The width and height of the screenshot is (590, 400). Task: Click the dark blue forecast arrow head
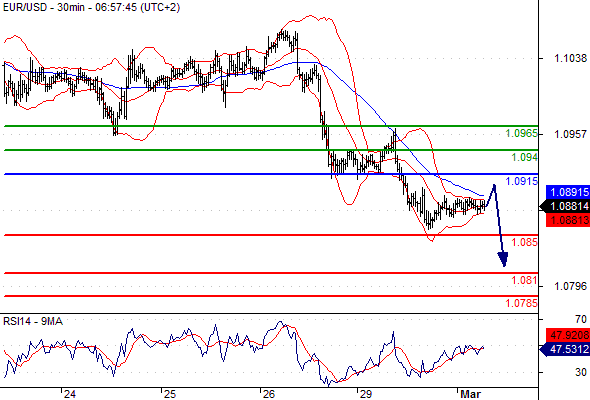(503, 259)
